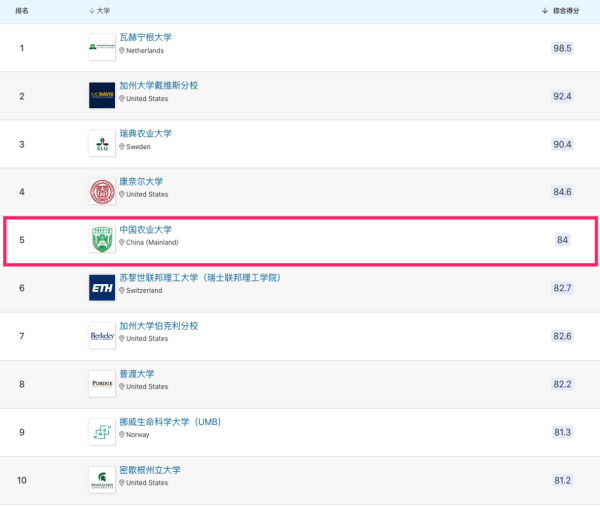Screen dimensions: 600x507
Task: Click the 92.4 score badge
Action: tap(562, 96)
